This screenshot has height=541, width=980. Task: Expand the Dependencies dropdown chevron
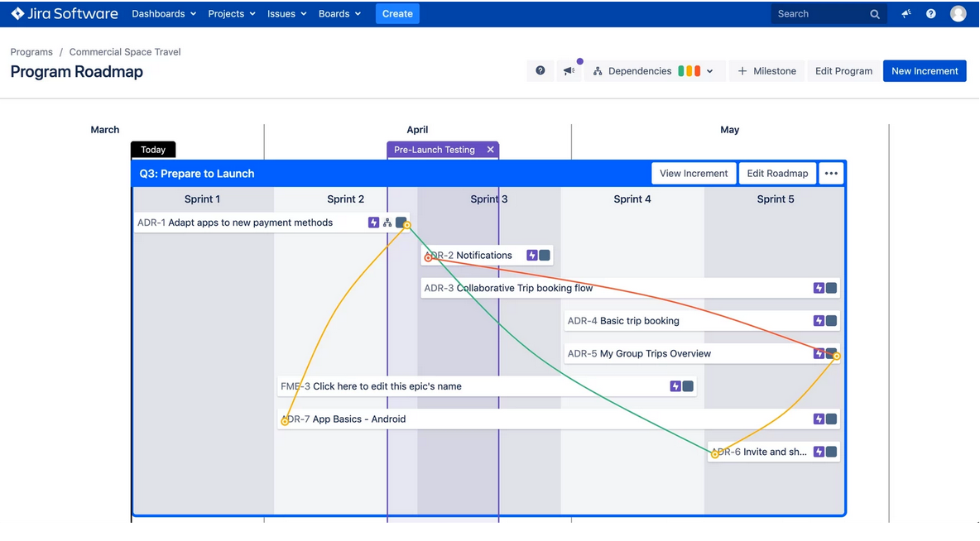[709, 71]
